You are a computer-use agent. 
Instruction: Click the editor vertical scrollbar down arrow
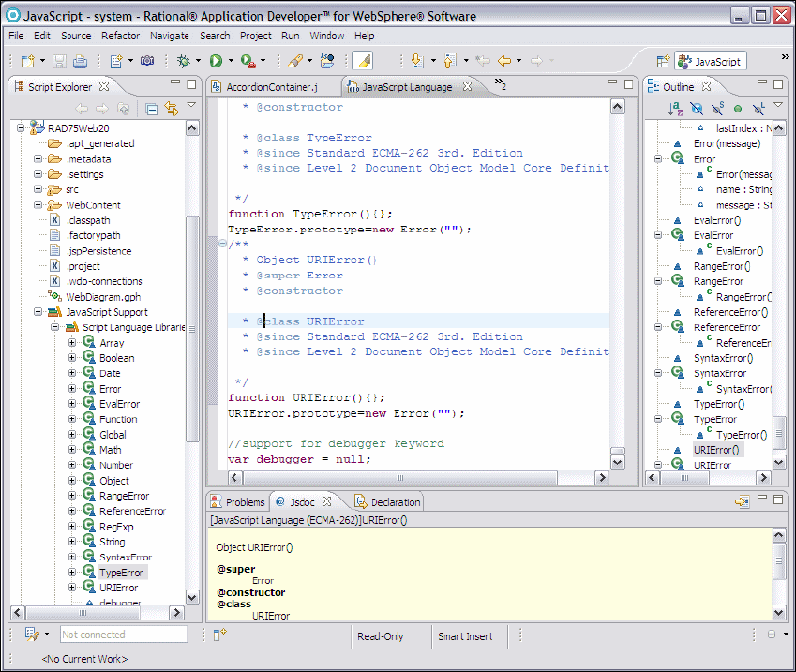click(617, 461)
